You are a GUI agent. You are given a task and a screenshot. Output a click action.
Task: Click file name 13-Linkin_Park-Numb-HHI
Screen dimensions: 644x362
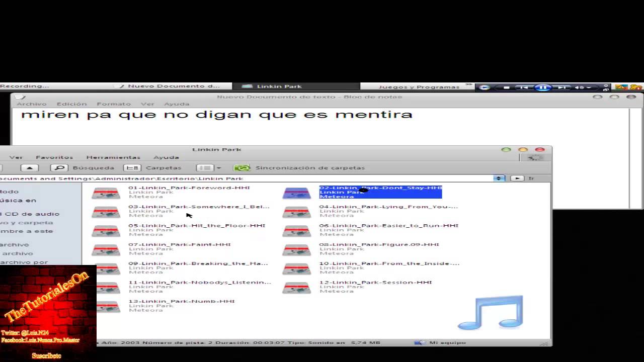182,301
